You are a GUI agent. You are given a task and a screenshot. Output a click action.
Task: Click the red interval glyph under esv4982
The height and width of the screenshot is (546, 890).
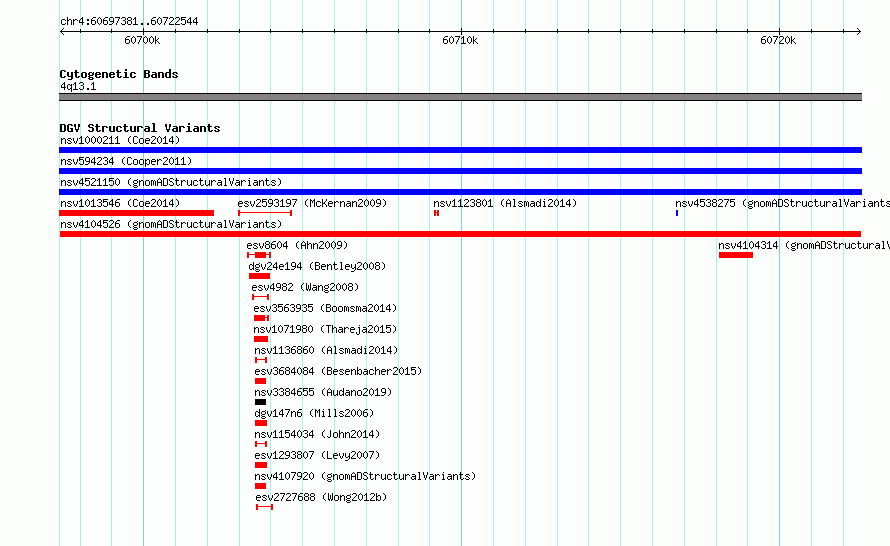261,297
